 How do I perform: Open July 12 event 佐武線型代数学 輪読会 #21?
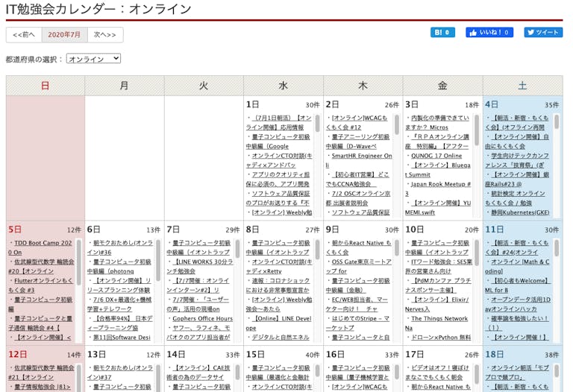pos(41,373)
